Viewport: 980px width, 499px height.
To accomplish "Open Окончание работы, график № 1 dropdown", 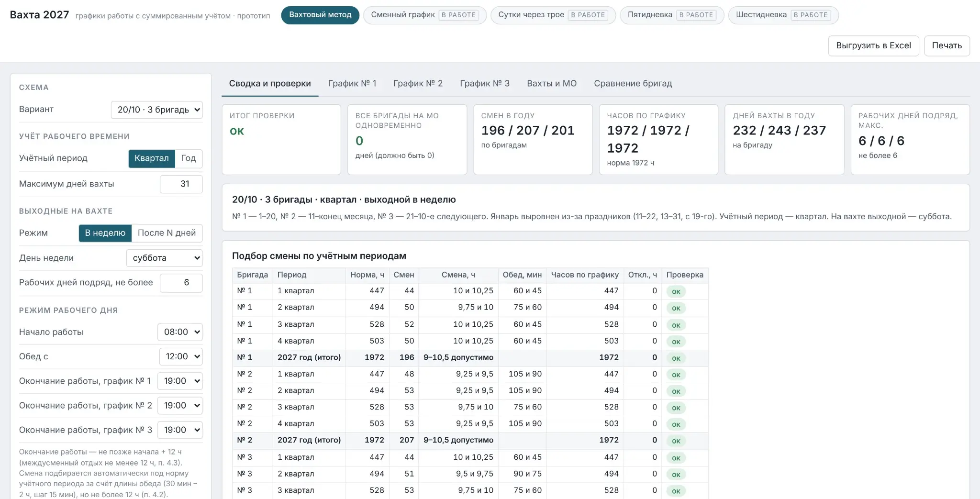I will coord(180,381).
